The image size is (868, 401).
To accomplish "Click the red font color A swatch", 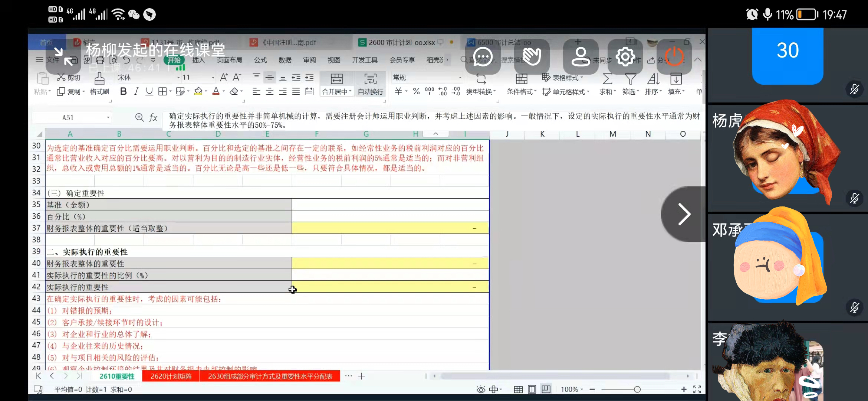I will pos(216,91).
